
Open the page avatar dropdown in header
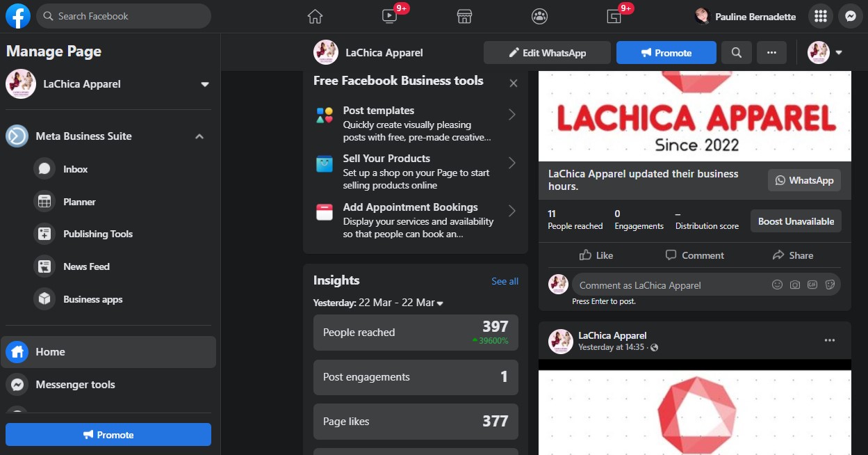[825, 52]
